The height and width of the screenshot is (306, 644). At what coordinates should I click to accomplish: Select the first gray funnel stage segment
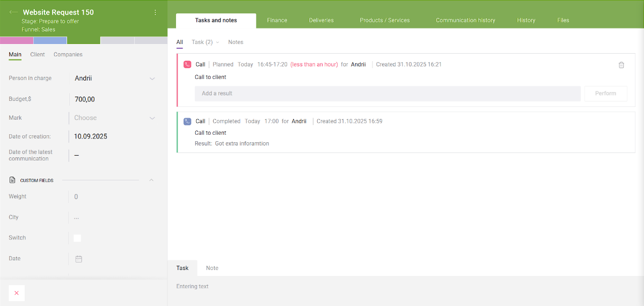[x=117, y=40]
